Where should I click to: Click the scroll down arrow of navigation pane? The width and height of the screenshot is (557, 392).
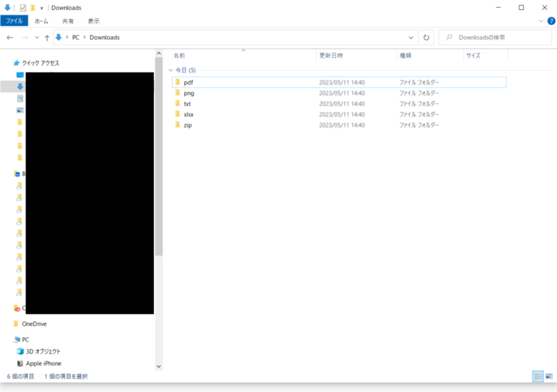pyautogui.click(x=159, y=366)
